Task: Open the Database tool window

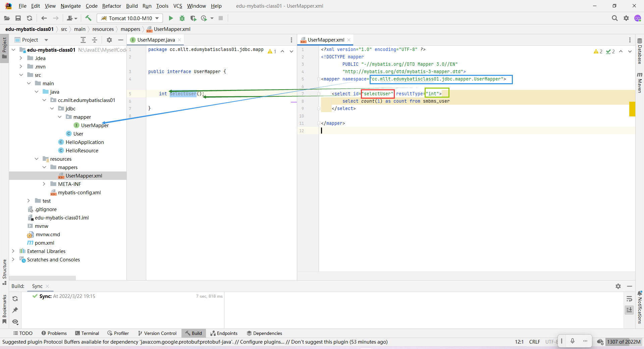Action: coord(640,51)
